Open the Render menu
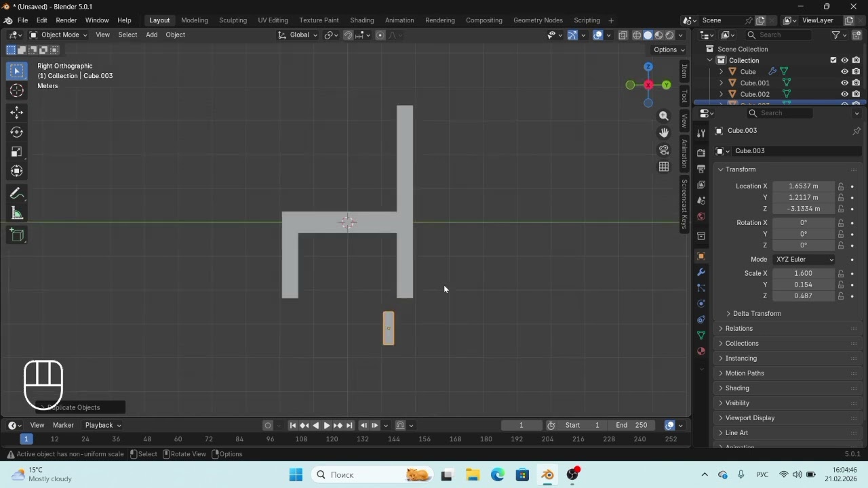This screenshot has height=488, width=868. [x=66, y=20]
